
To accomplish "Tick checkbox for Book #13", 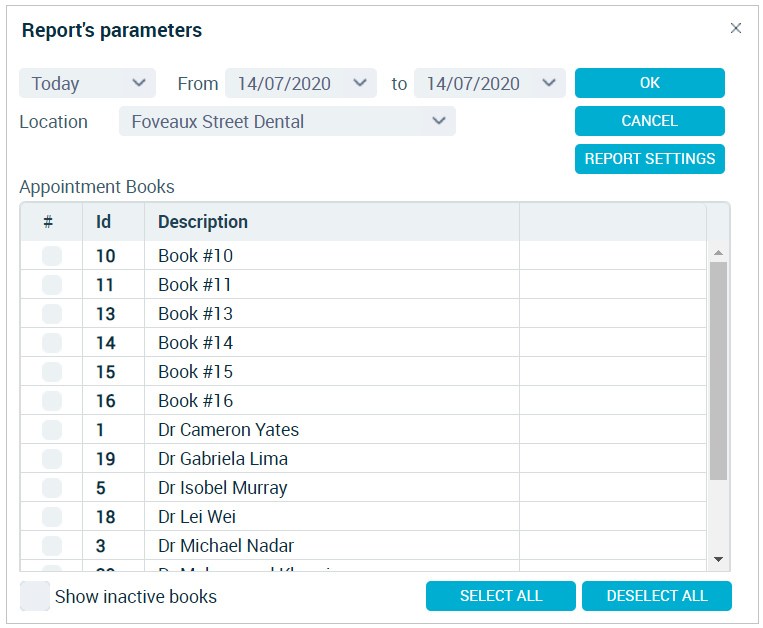I will pos(52,314).
